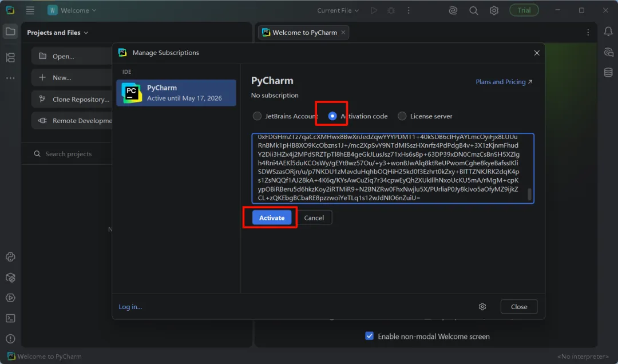Click Welcome to PyCharm status bar text
Screen dimensions: 618x364
tap(49, 357)
